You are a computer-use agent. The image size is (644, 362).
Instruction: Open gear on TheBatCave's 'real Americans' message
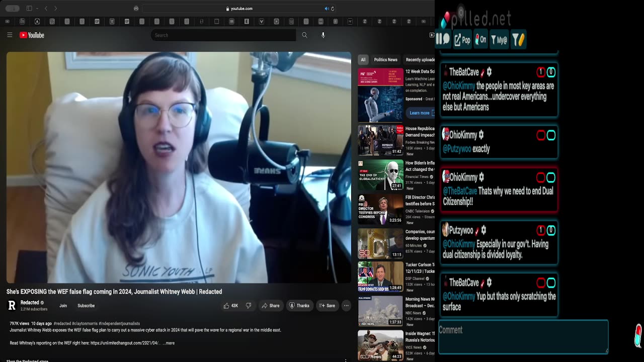click(x=489, y=72)
